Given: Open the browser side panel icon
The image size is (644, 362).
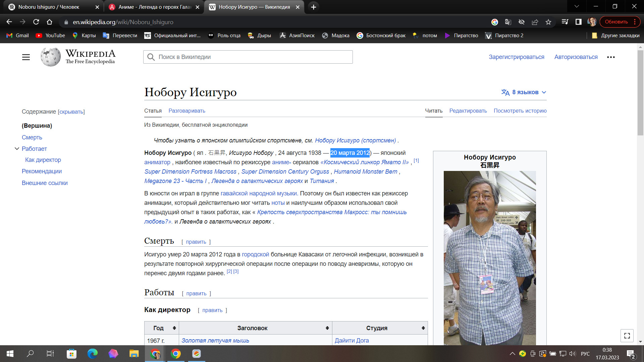Looking at the screenshot, I should point(578,22).
